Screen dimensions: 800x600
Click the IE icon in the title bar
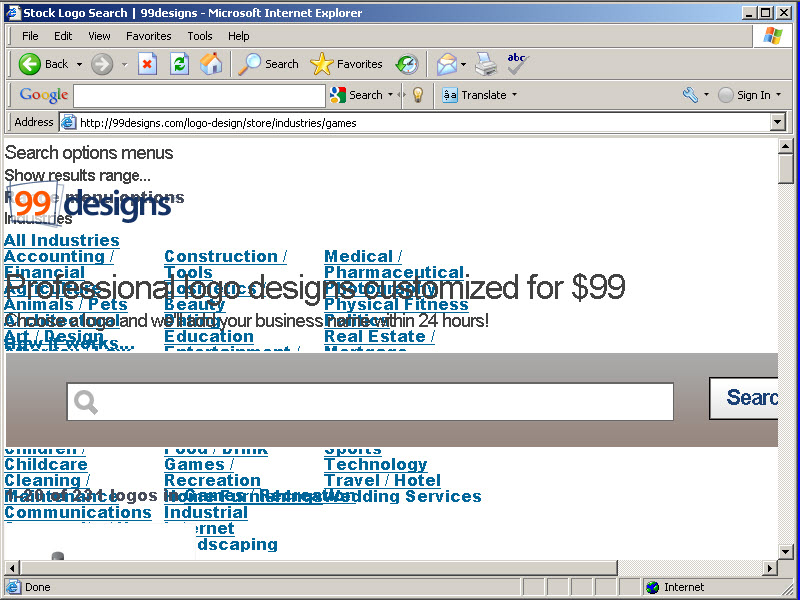[x=13, y=13]
